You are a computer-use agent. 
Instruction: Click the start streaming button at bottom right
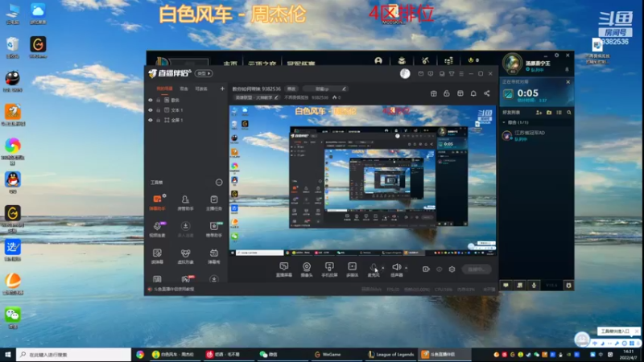tap(477, 269)
